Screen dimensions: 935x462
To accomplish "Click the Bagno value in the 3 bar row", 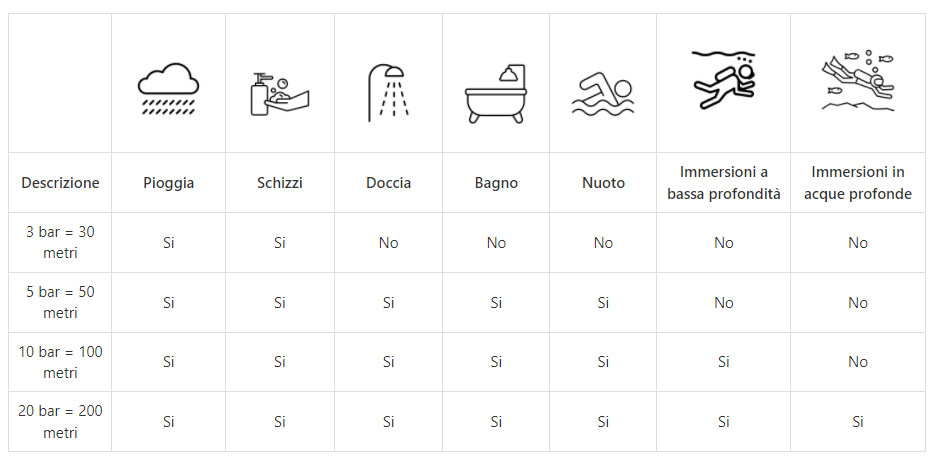I will pyautogui.click(x=496, y=243).
